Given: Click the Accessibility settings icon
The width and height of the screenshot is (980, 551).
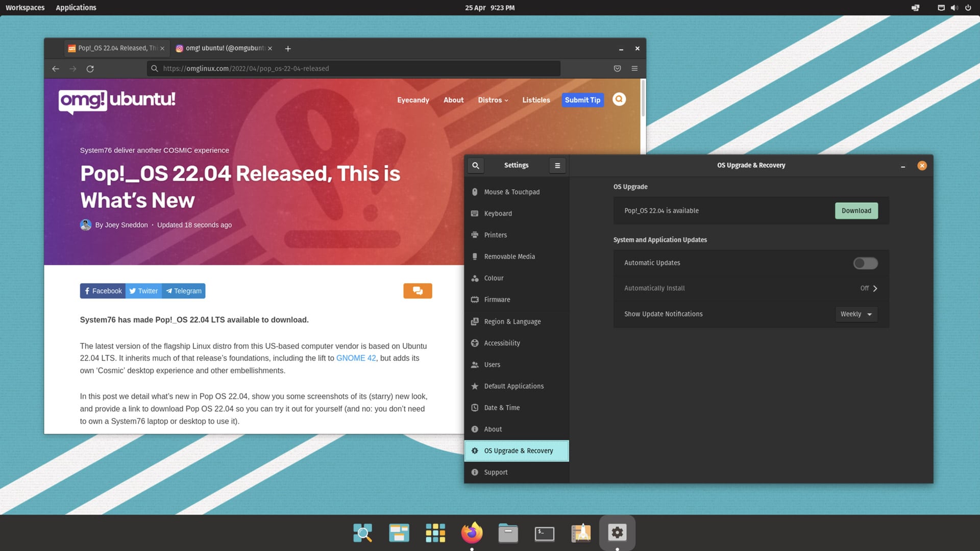Looking at the screenshot, I should (475, 342).
